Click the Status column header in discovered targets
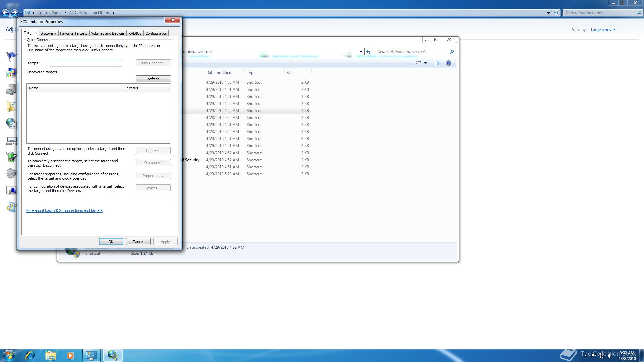The height and width of the screenshot is (362, 644). click(148, 88)
